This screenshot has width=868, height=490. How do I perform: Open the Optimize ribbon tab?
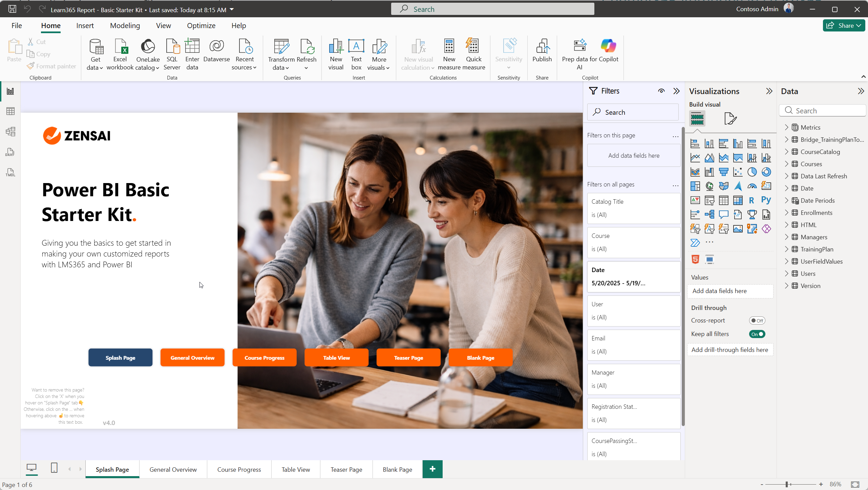(201, 25)
